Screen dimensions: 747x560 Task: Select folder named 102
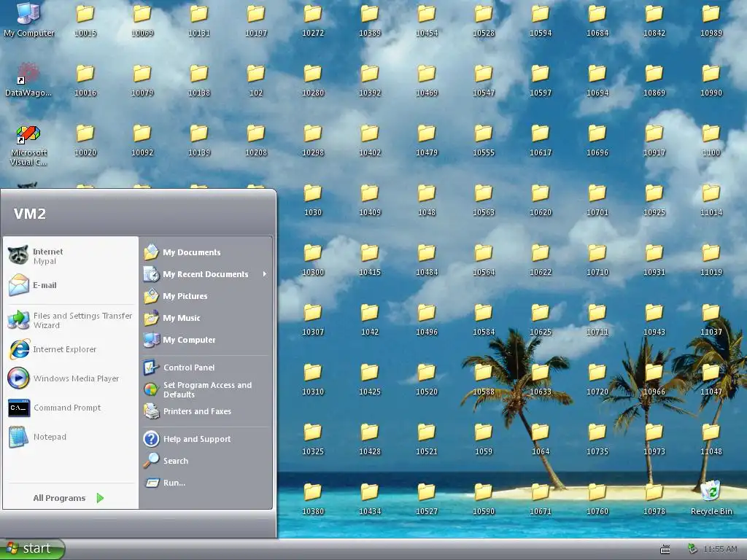pos(256,80)
